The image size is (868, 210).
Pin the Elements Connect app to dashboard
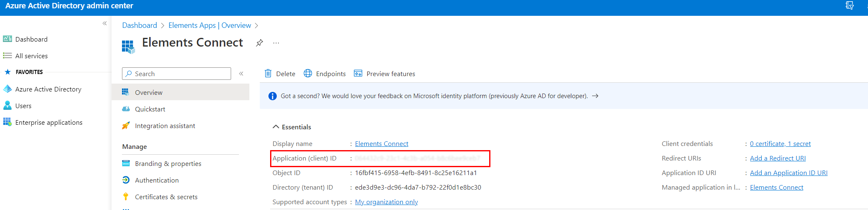tap(259, 43)
